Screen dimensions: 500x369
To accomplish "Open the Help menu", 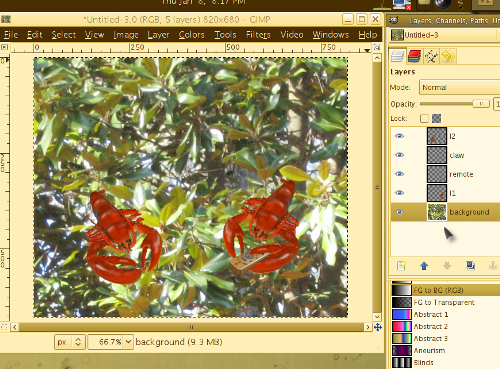I will pos(368,35).
